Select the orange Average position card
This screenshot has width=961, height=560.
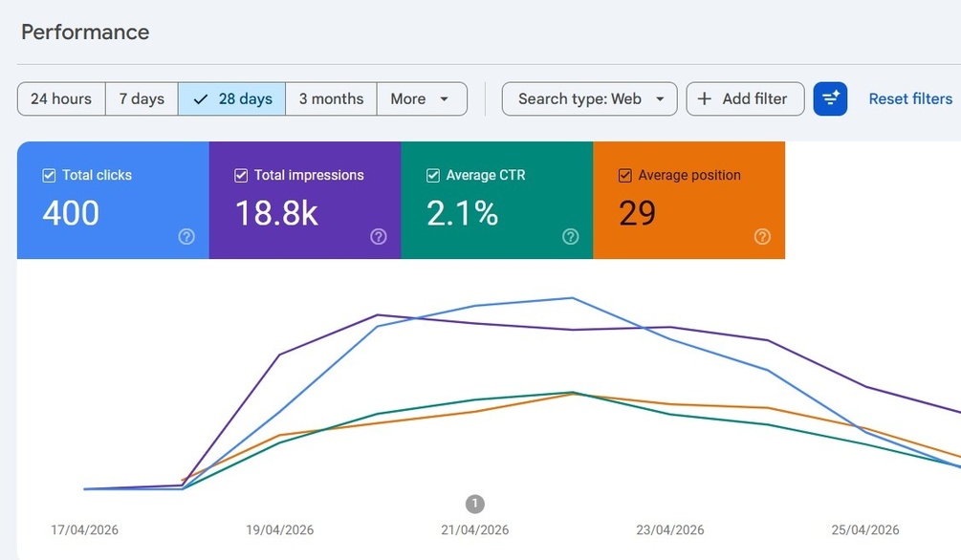(688, 200)
